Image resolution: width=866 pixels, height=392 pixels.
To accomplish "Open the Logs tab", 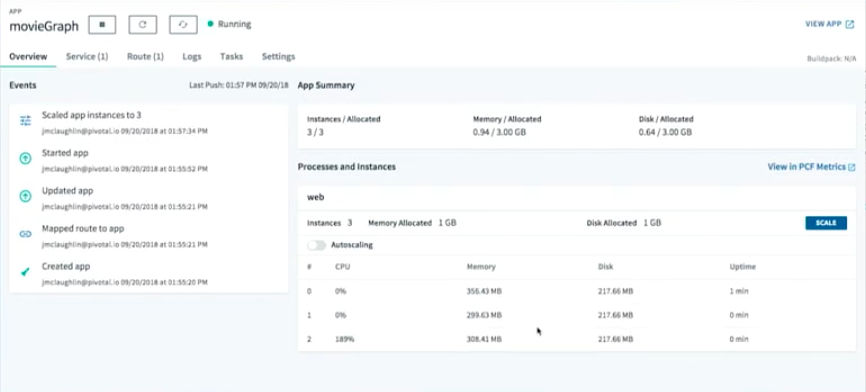I will pyautogui.click(x=192, y=56).
